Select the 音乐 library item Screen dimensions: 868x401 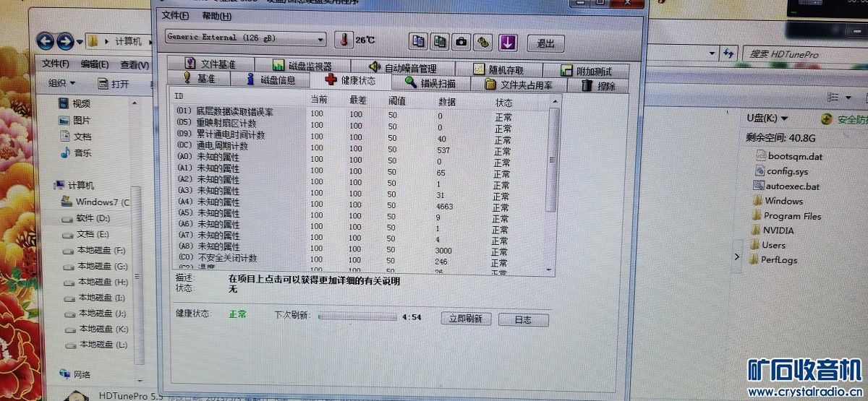[x=76, y=152]
